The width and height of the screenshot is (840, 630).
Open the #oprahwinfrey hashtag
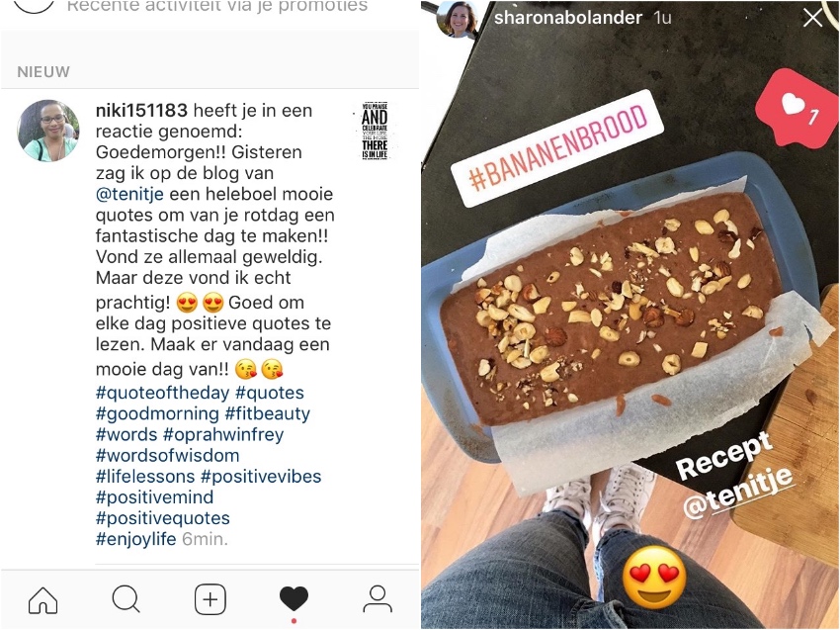(223, 435)
